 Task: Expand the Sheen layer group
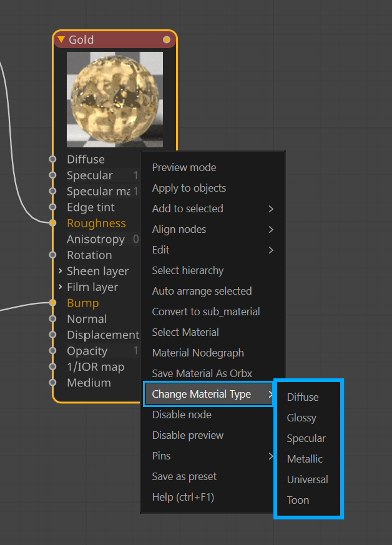point(61,271)
